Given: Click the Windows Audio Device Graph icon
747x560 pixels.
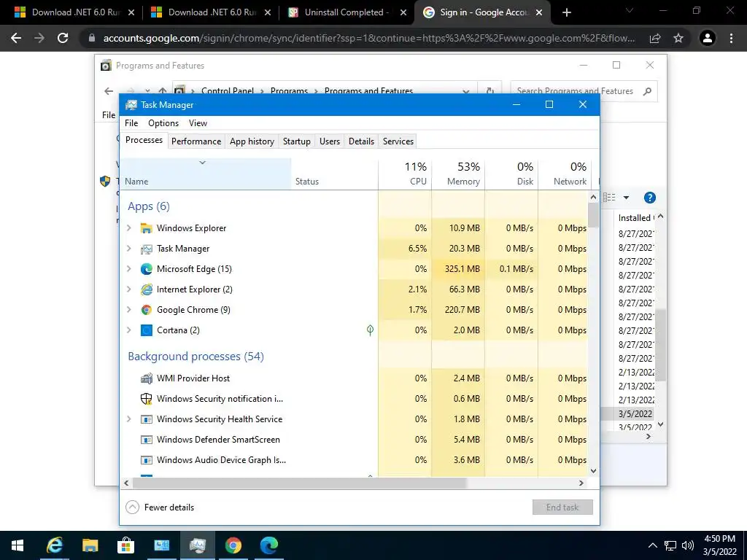Looking at the screenshot, I should pos(146,460).
